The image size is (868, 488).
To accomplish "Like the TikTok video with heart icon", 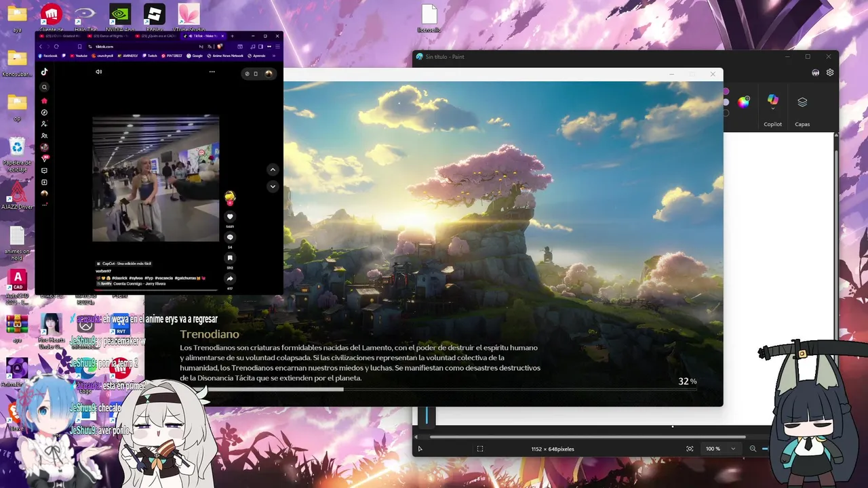I will (x=230, y=217).
